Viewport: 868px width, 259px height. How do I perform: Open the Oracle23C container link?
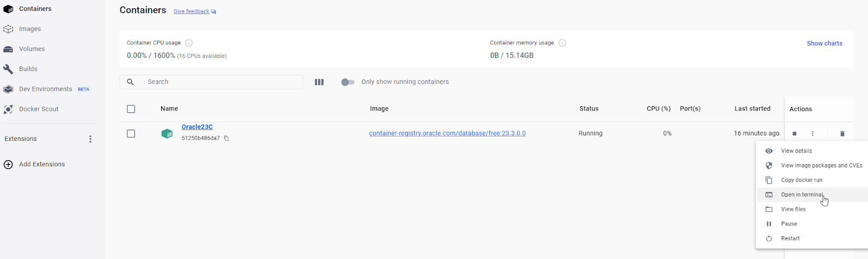tap(197, 127)
